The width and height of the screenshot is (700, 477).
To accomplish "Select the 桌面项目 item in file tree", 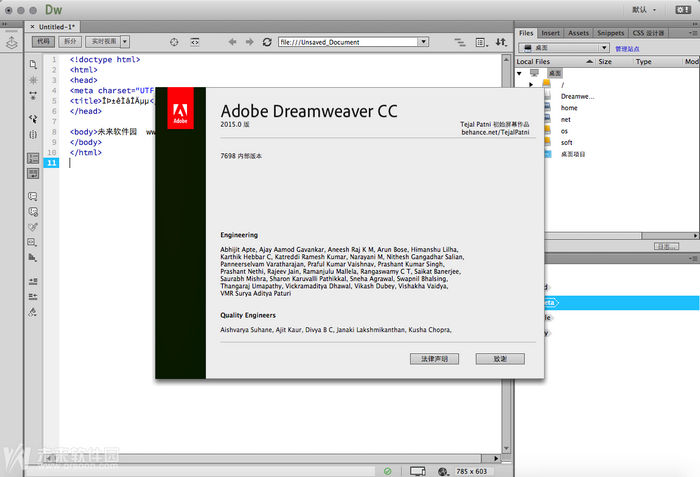I will 573,154.
